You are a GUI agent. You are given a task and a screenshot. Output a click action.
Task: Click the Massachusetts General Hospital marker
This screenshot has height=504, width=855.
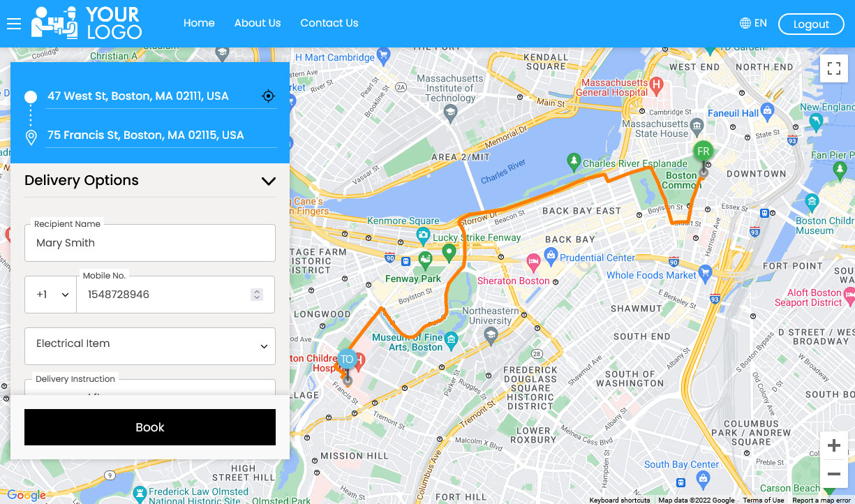pyautogui.click(x=655, y=87)
